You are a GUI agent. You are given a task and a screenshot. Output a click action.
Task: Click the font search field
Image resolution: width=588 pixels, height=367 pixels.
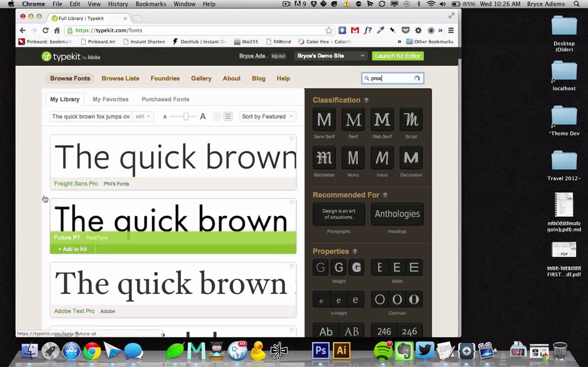click(x=393, y=78)
